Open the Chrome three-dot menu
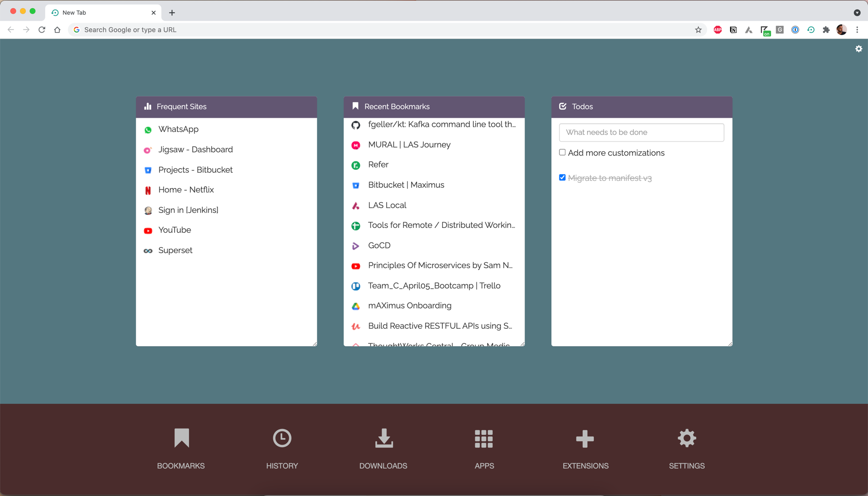 tap(857, 30)
